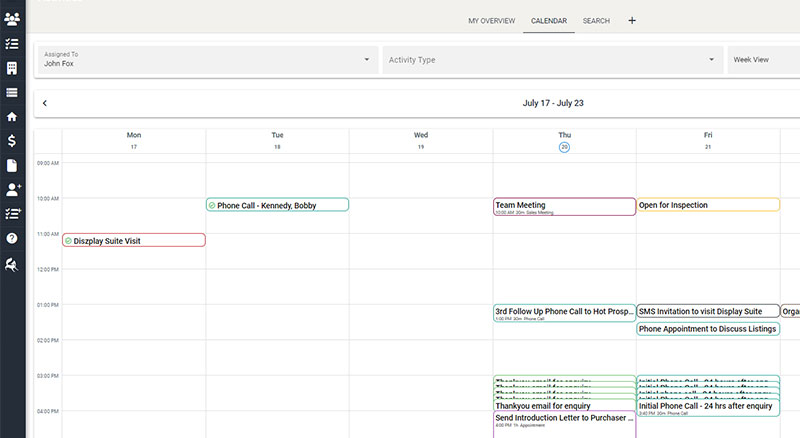Click the 09:00 AM time label
800x438 pixels.
pos(48,163)
